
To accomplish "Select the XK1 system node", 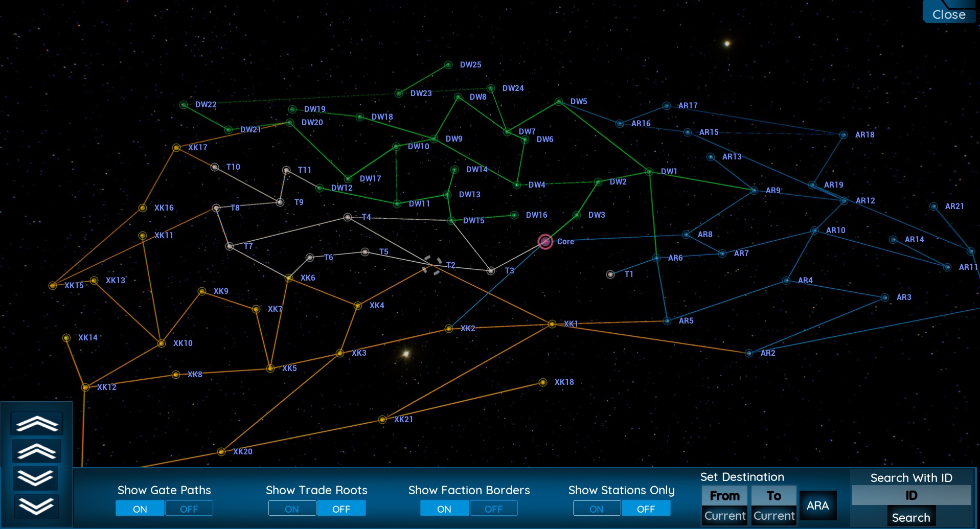I will [x=551, y=324].
